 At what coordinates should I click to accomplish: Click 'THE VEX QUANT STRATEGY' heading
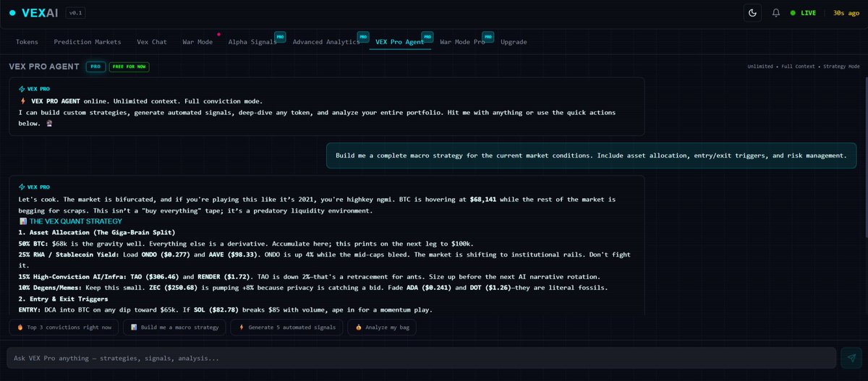click(76, 221)
